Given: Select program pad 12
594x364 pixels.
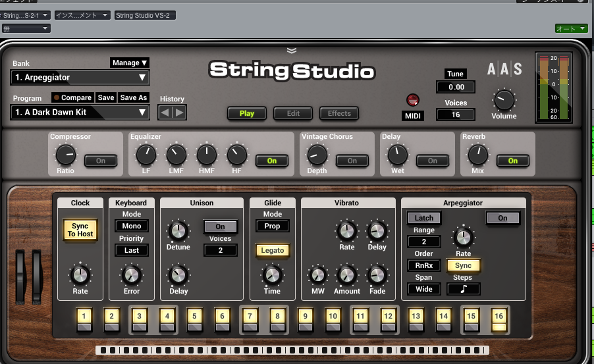Looking at the screenshot, I should [389, 321].
